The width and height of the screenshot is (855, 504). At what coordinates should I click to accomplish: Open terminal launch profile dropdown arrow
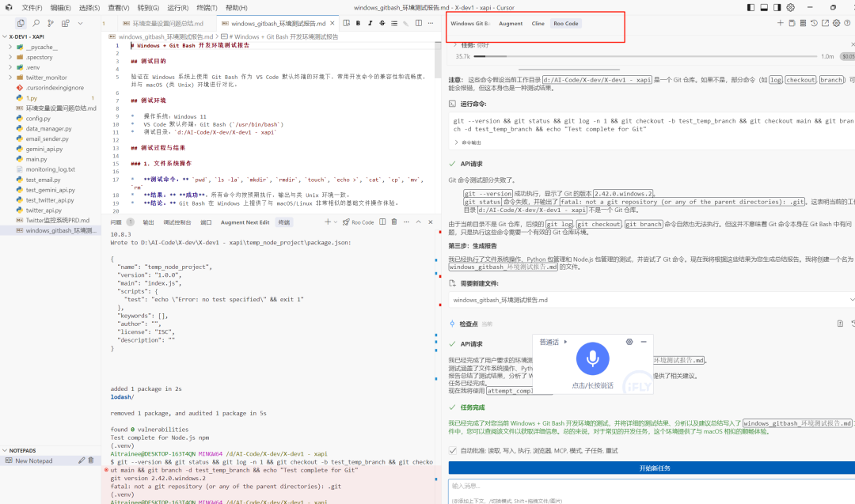coord(336,222)
